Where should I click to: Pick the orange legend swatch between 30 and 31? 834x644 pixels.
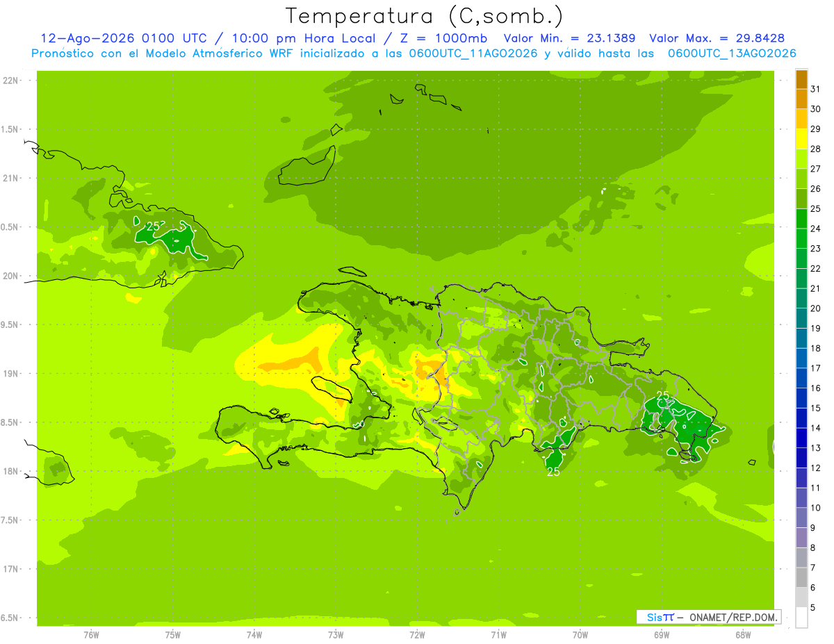point(801,99)
